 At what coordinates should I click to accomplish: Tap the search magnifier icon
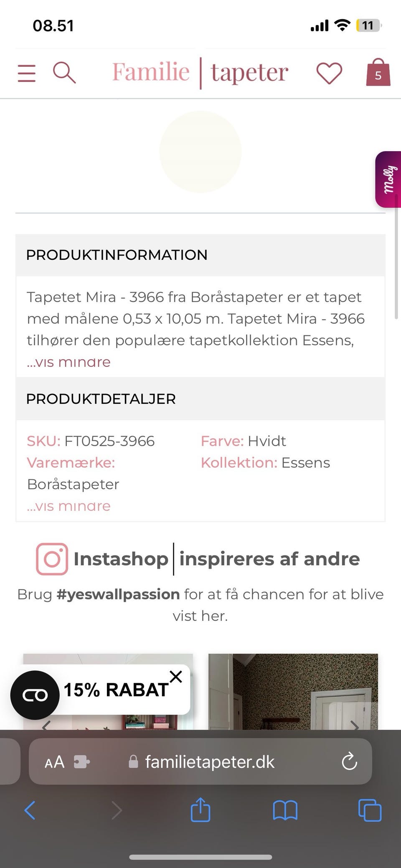tap(65, 72)
